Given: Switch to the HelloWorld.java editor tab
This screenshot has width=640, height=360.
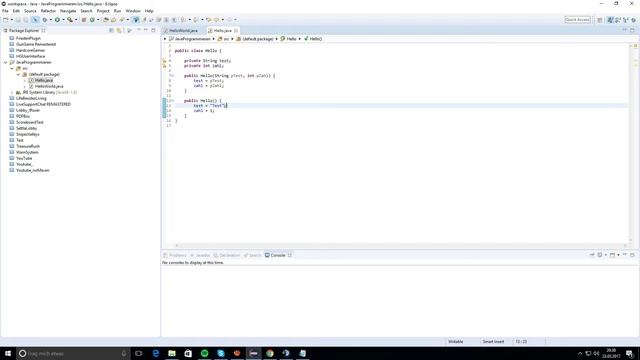Looking at the screenshot, I should click(x=183, y=31).
